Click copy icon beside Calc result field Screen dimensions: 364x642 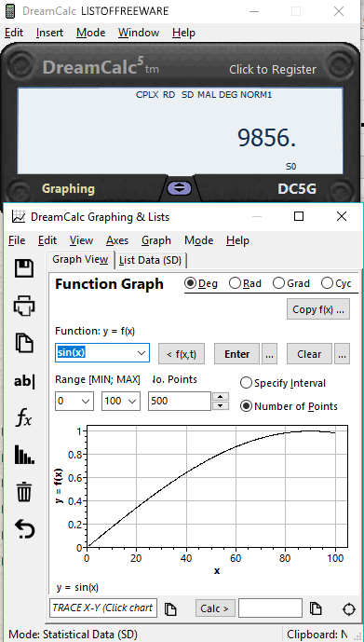click(316, 608)
